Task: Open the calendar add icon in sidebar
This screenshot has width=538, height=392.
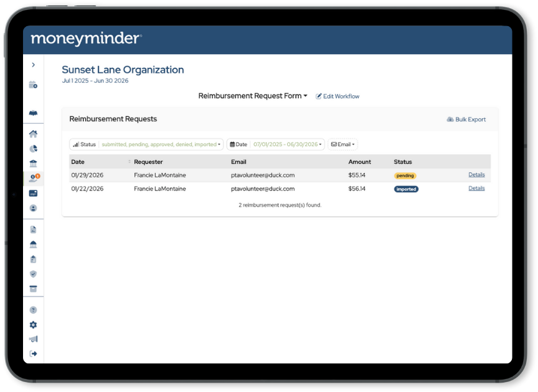Action: (33, 85)
